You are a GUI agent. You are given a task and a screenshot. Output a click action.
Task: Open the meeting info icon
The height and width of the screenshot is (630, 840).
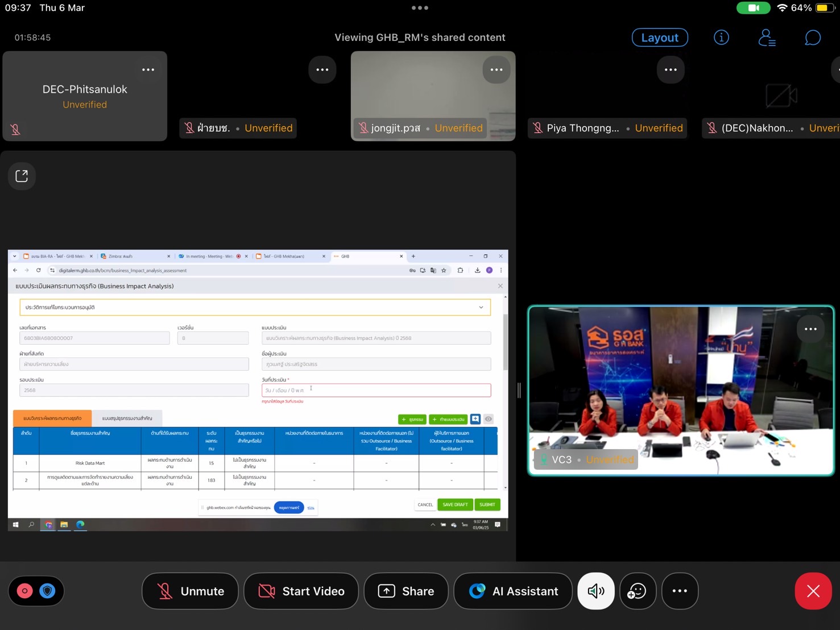[721, 38]
